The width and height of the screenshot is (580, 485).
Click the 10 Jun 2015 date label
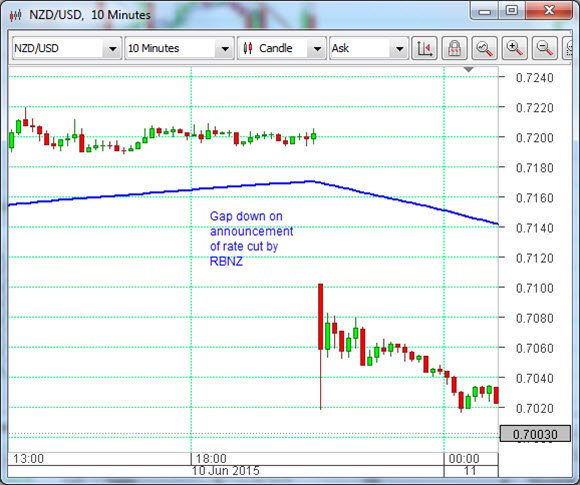(226, 471)
